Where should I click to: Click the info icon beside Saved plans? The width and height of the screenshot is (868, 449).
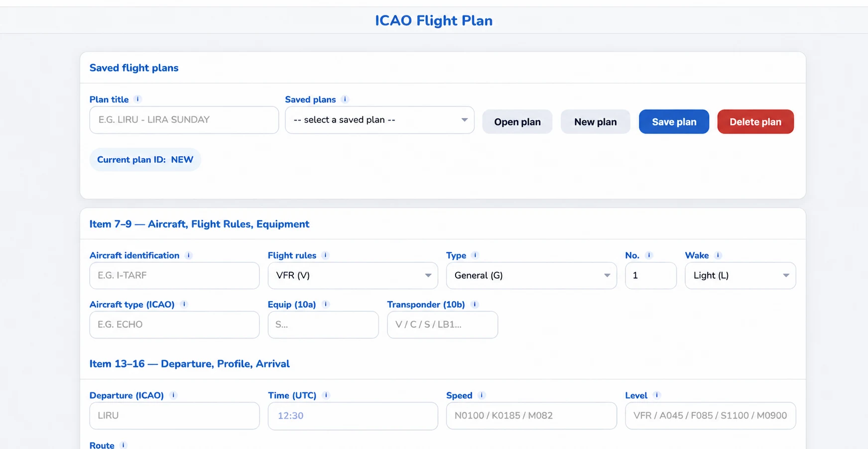coord(345,99)
